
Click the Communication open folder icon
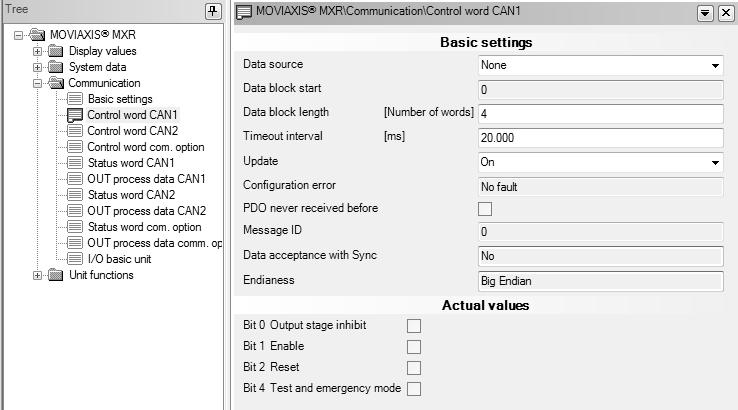56,83
